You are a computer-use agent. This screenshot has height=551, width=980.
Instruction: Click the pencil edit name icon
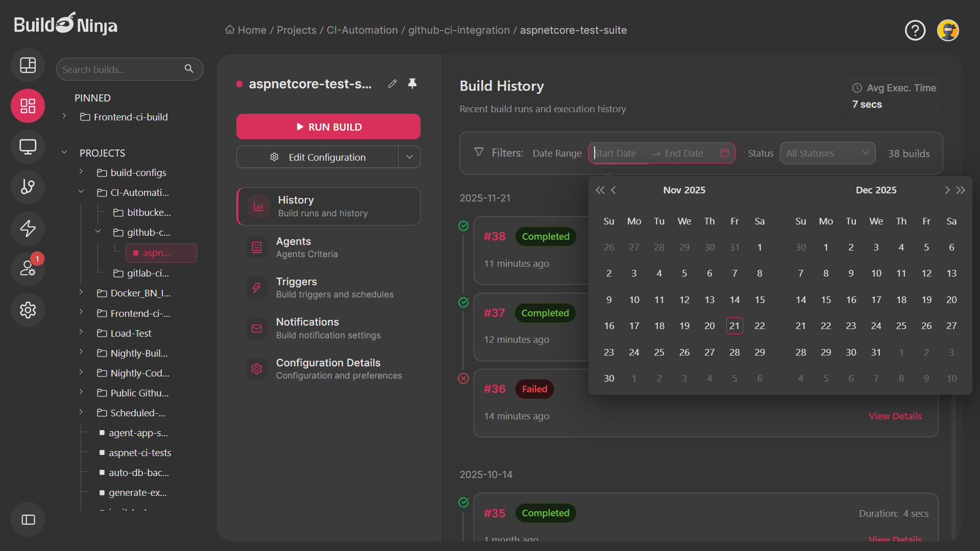392,84
